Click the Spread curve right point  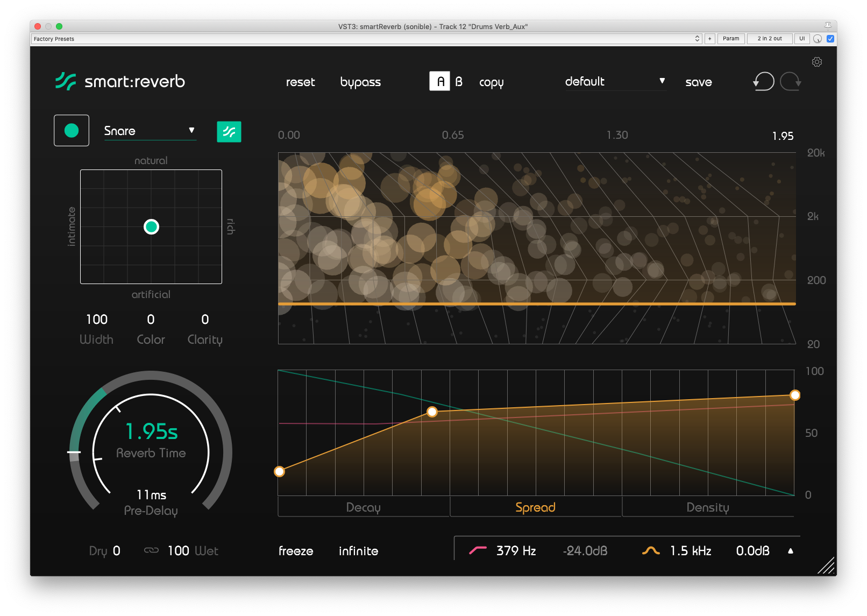tap(795, 395)
